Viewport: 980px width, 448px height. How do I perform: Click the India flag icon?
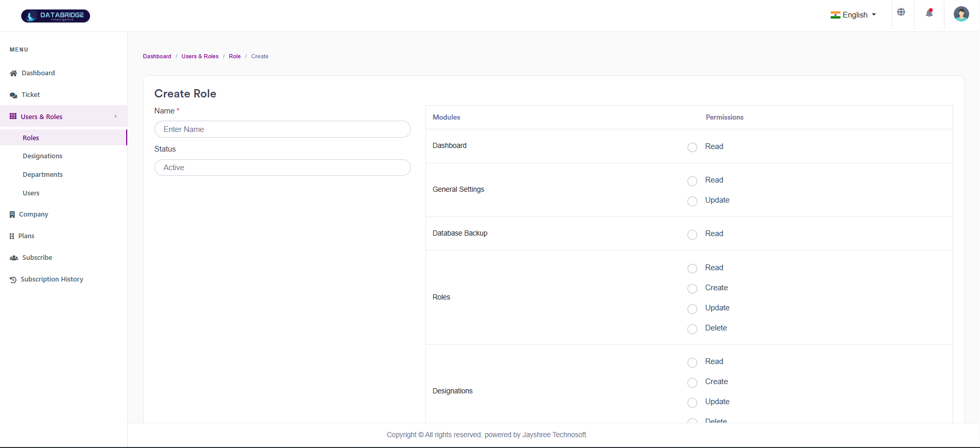point(835,15)
